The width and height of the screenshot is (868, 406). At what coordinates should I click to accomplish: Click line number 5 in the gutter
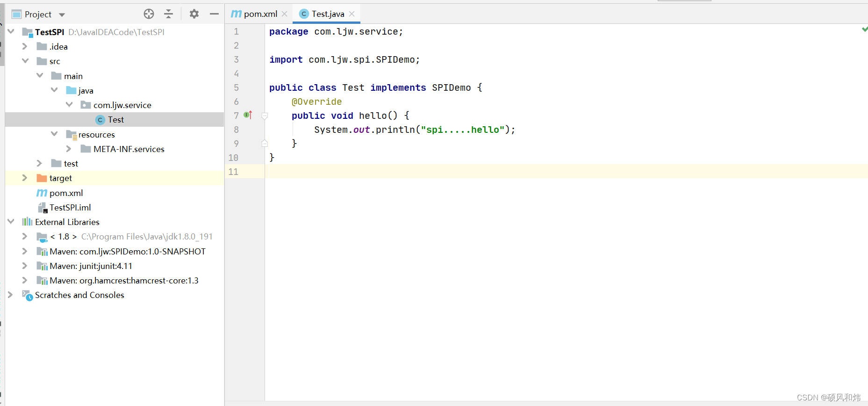(x=236, y=87)
